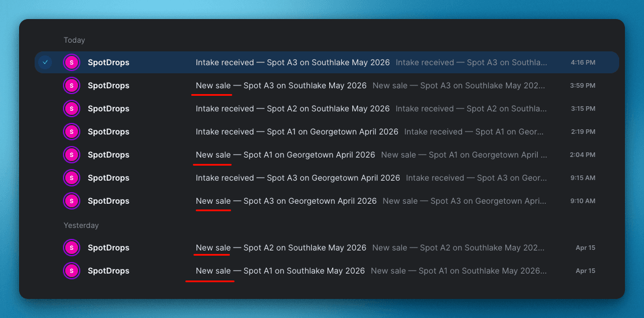Click avatar of the 3:15 PM SpotDrops email

(x=72, y=109)
